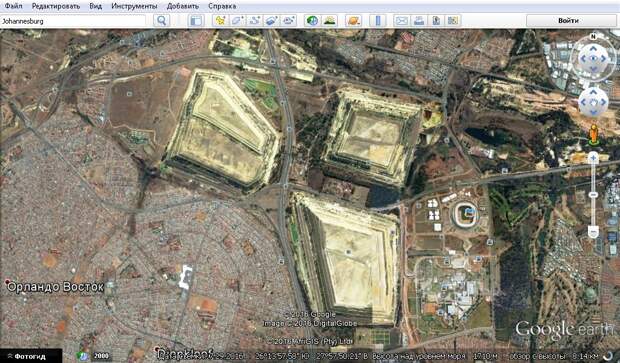Screen dimensions: 620x363
Task: Select the add path tool
Action: click(254, 21)
